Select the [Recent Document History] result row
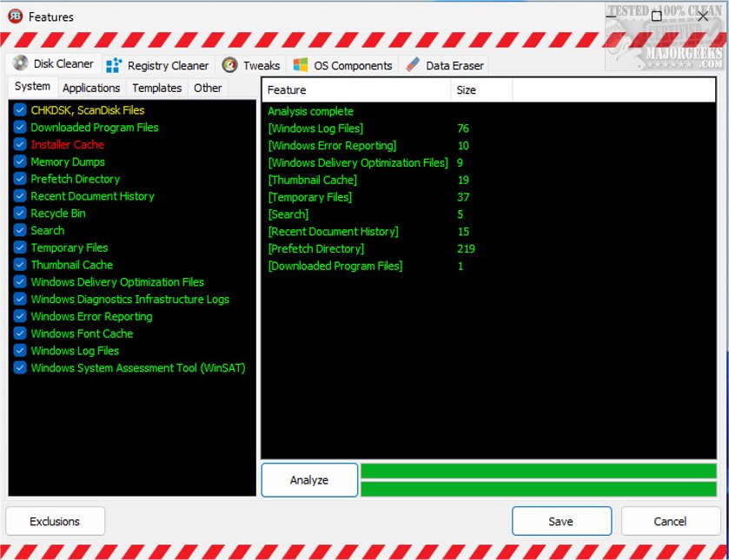The width and height of the screenshot is (729, 560). coord(488,232)
